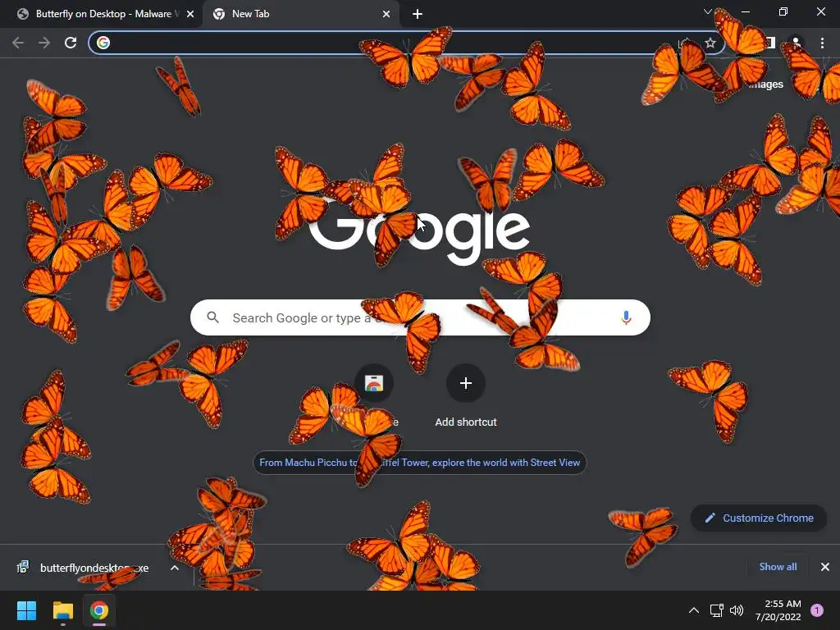840x630 pixels.
Task: Click the Google logo
Action: [420, 231]
